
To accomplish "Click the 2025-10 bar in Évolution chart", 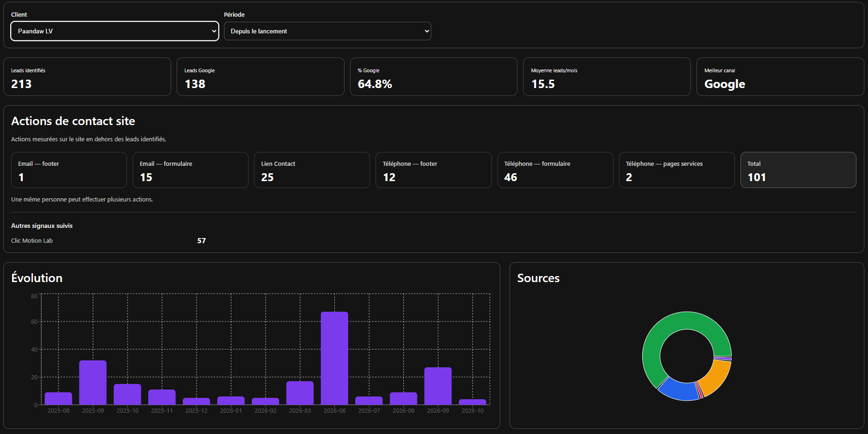I will click(128, 395).
